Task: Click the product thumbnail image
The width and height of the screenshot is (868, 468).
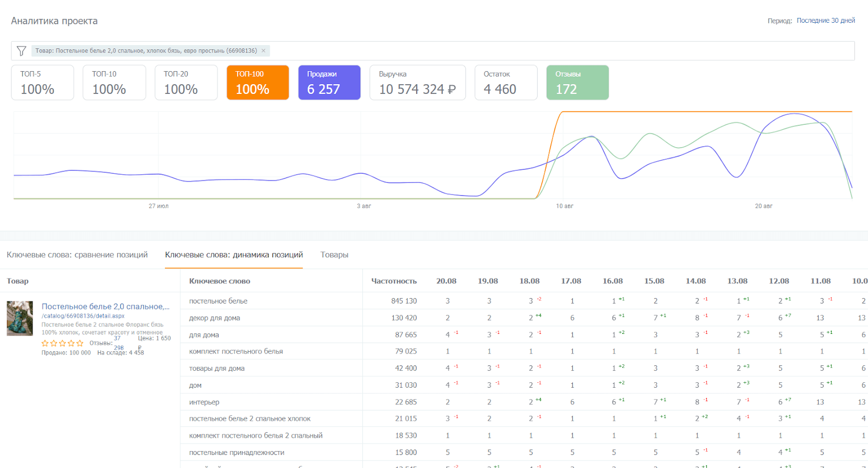Action: tap(20, 318)
